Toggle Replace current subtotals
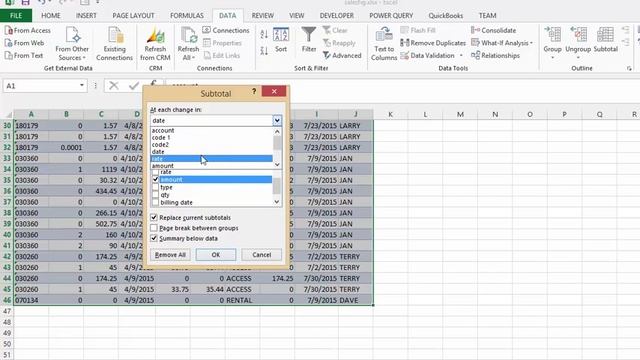Image resolution: width=640 pixels, height=360 pixels. (x=154, y=218)
